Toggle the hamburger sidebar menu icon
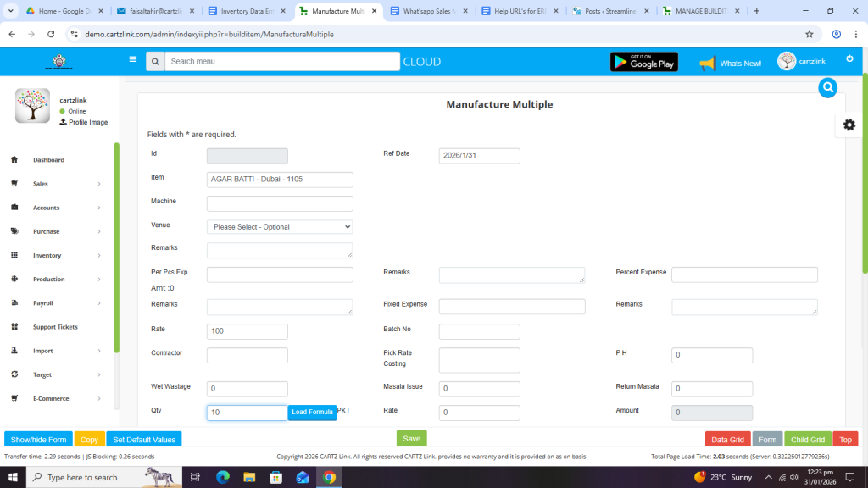 tap(132, 60)
